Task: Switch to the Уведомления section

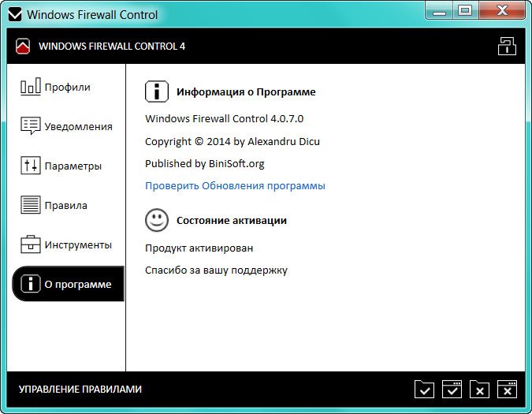Action: pyautogui.click(x=66, y=126)
